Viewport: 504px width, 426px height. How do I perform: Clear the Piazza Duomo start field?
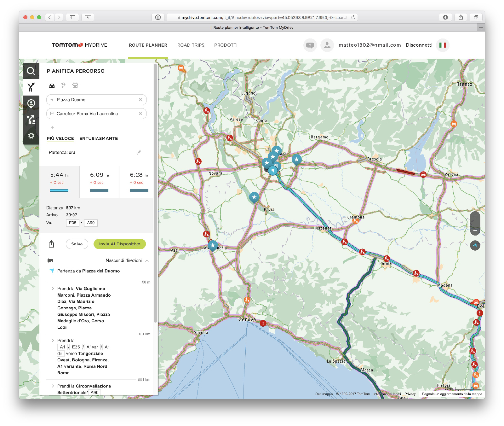click(140, 100)
